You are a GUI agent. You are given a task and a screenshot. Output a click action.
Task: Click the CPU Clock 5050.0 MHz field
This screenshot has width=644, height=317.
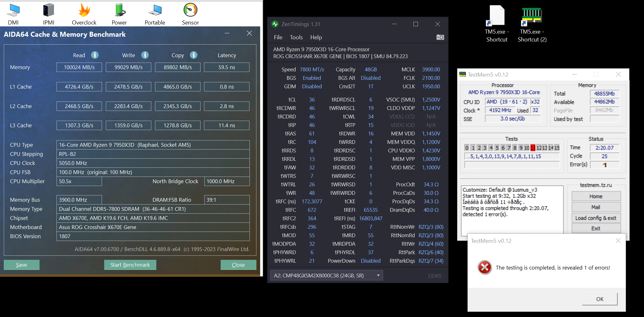point(153,163)
